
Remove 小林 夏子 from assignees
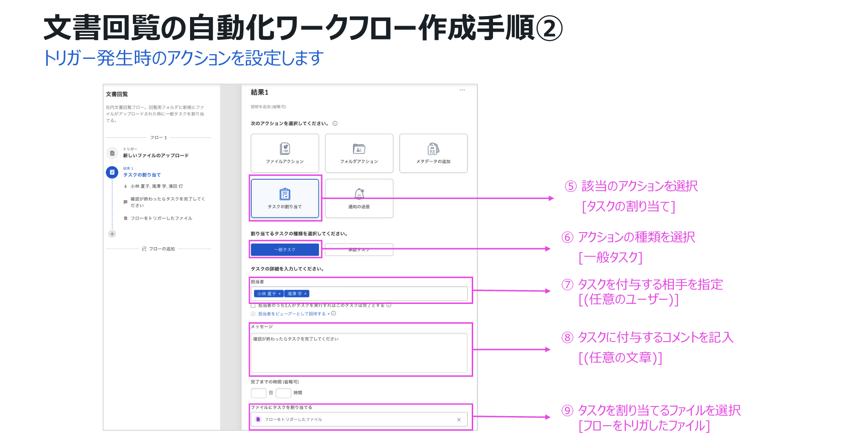[x=279, y=294]
